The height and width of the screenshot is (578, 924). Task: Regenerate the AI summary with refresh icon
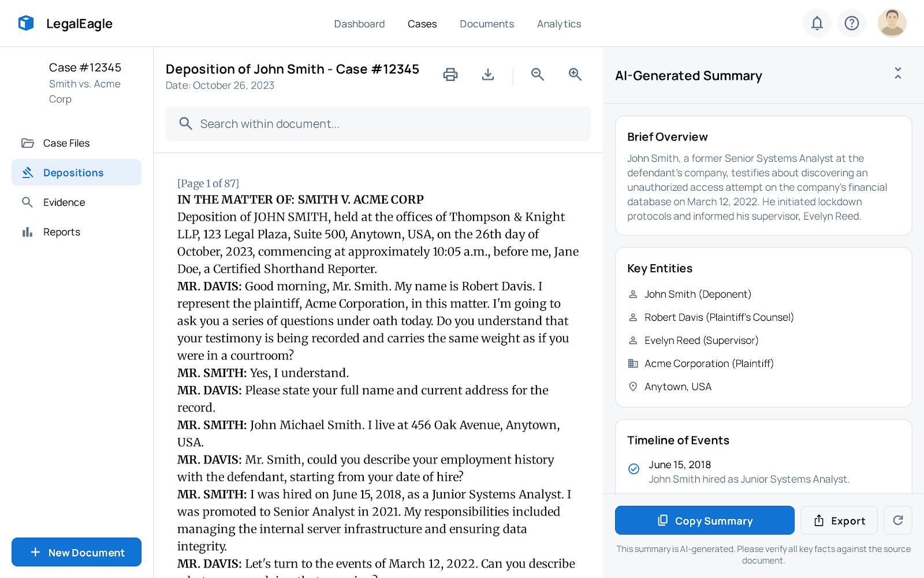pyautogui.click(x=897, y=520)
